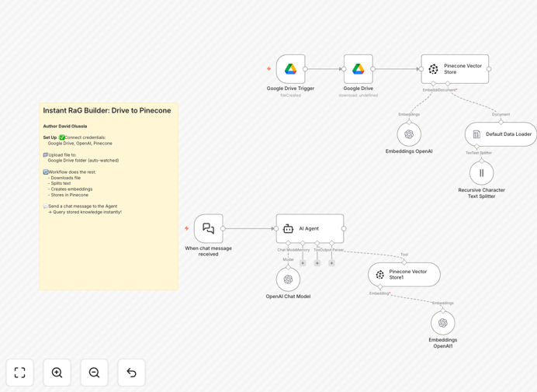Click the chat message trigger output handle
Image resolution: width=537 pixels, height=392 pixels.
[x=223, y=228]
